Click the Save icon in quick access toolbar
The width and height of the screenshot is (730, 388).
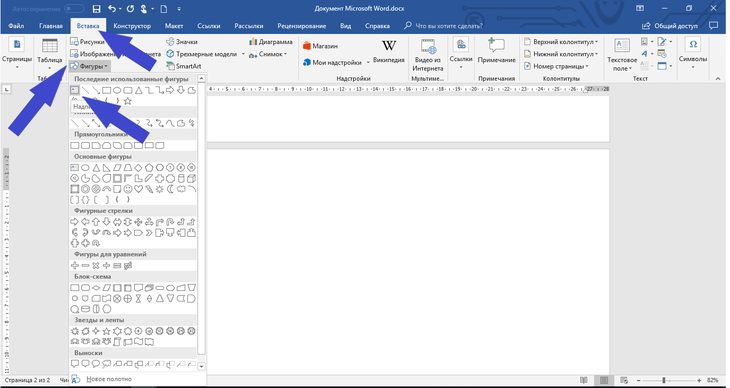[x=96, y=9]
